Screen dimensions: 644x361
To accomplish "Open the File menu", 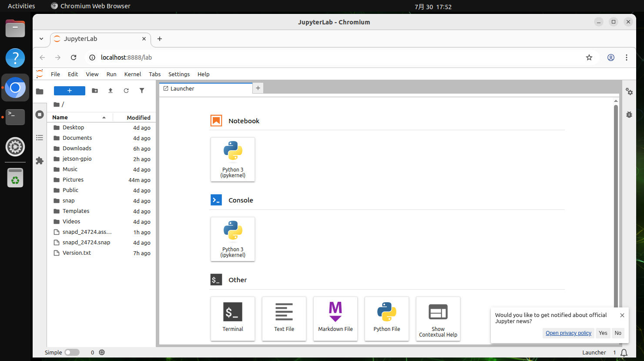I will click(55, 74).
